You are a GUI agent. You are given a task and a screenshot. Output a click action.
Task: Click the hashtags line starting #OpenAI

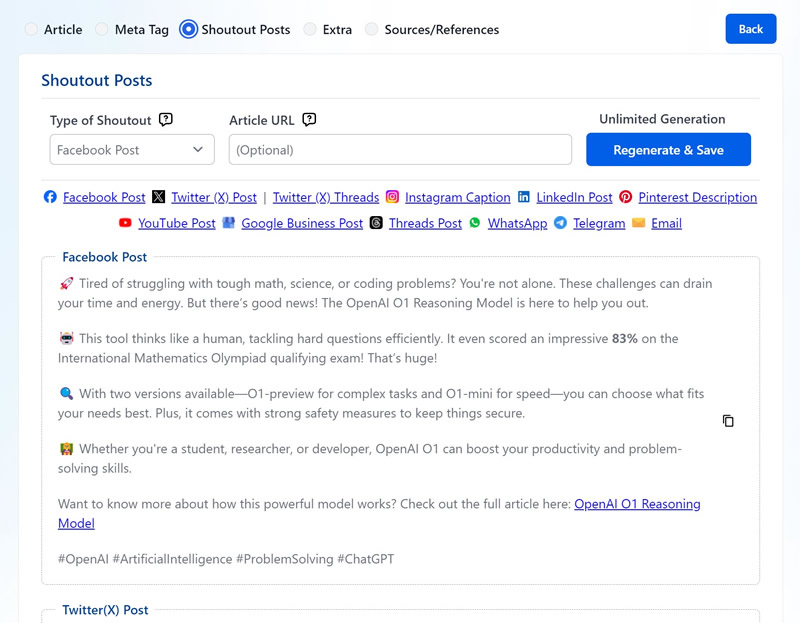(226, 559)
